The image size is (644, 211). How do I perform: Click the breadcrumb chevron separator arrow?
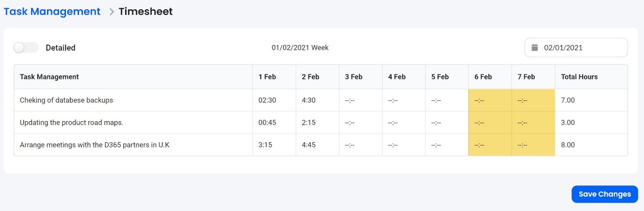tap(112, 12)
